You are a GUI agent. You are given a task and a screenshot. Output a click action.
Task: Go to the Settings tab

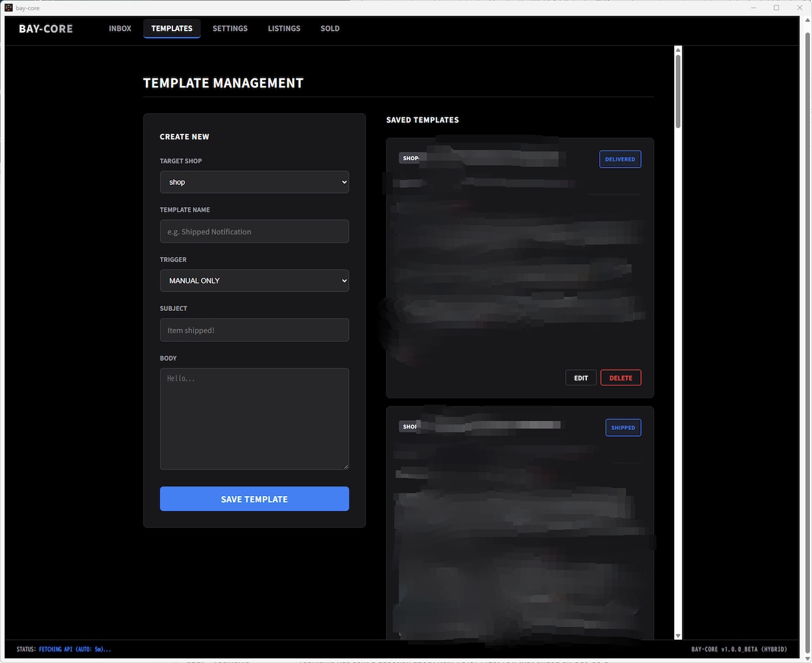(x=230, y=29)
